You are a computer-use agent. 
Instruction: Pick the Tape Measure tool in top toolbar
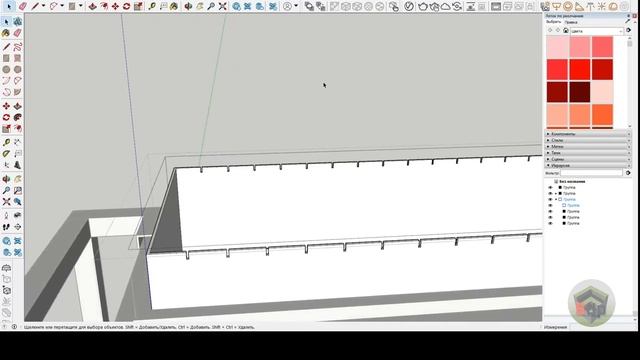coord(152,6)
